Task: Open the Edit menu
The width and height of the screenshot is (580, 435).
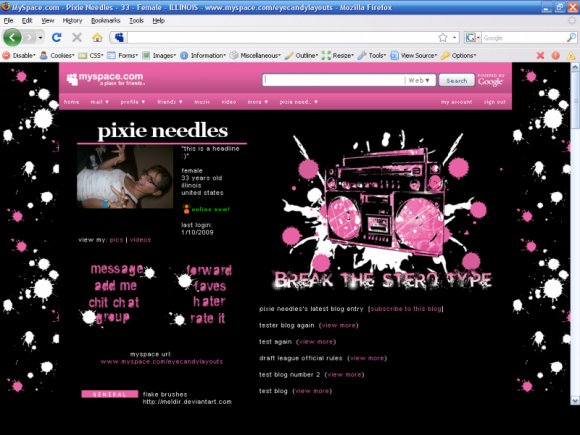Action: 27,21
